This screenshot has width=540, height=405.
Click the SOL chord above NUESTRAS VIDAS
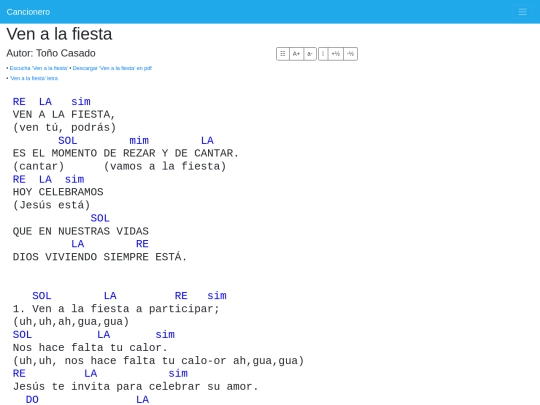coord(100,218)
